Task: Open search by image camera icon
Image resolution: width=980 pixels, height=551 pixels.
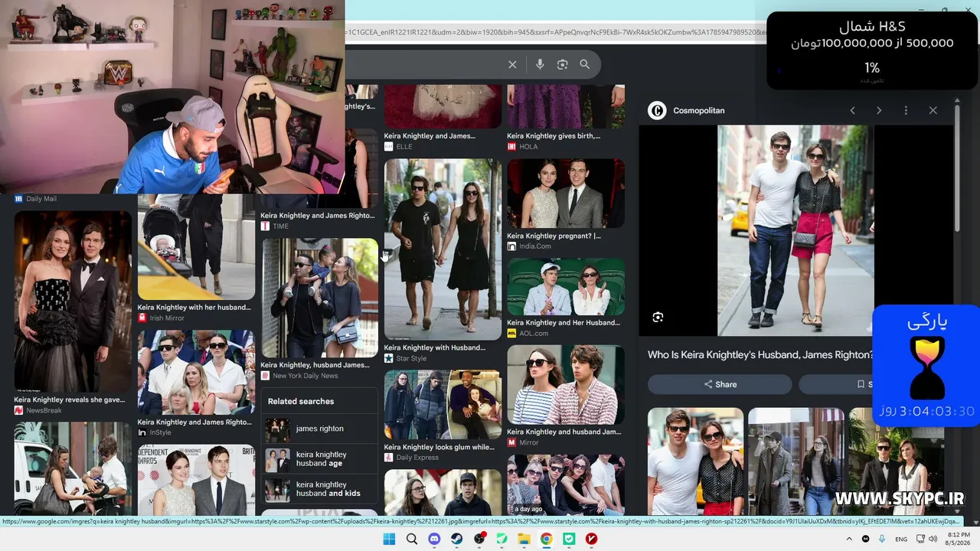Action: point(563,65)
